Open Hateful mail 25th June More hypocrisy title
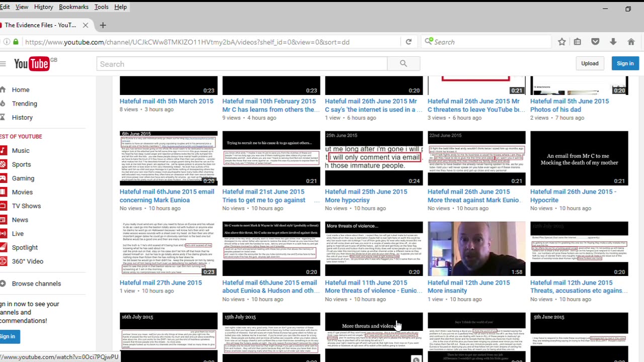This screenshot has height=362, width=644. click(x=366, y=196)
